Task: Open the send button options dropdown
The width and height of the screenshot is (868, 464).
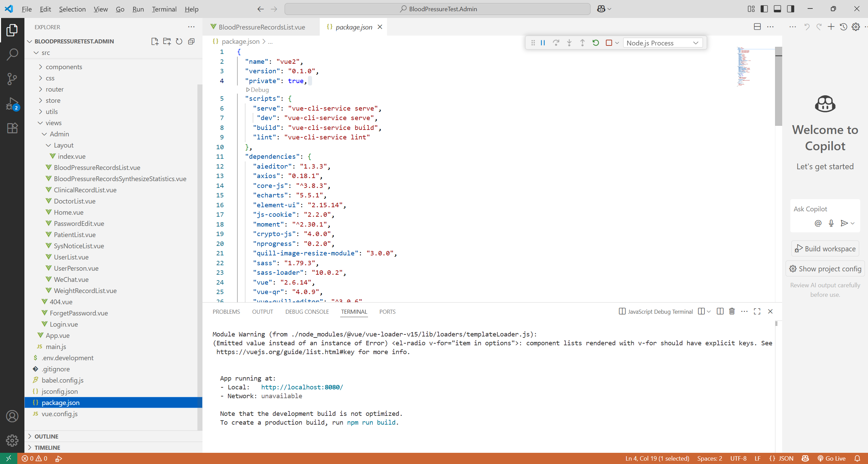Action: pos(853,223)
